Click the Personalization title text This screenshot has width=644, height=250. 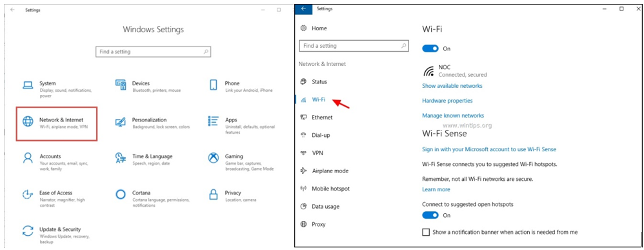coord(150,120)
